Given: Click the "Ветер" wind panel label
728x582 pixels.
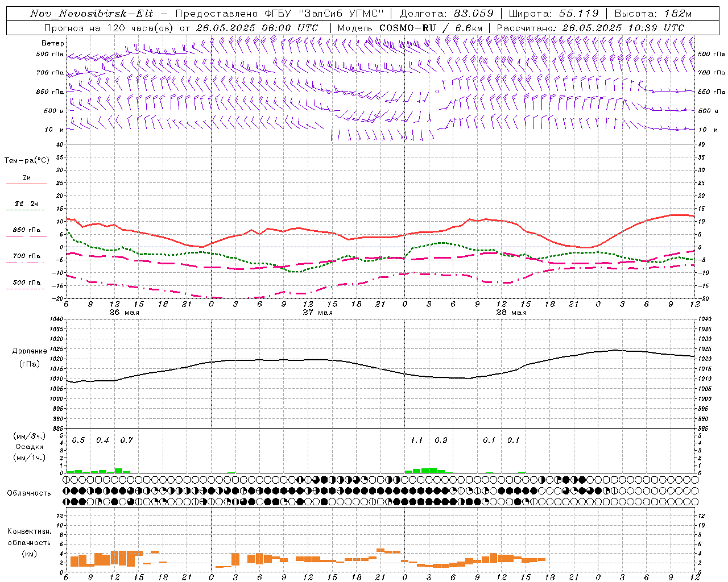Looking at the screenshot, I should coord(53,43).
